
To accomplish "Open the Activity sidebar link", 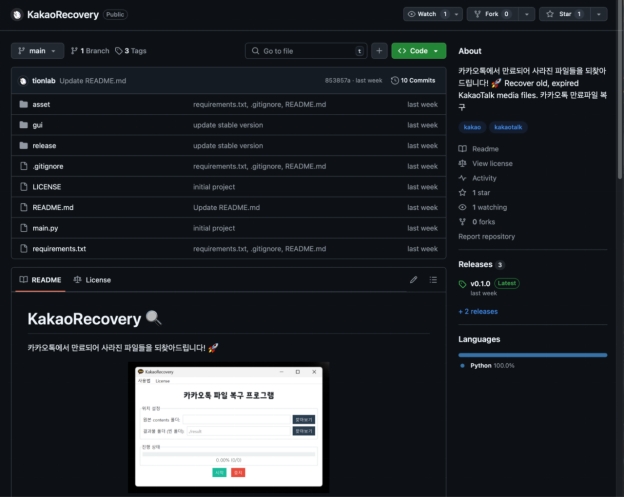I will pyautogui.click(x=484, y=178).
